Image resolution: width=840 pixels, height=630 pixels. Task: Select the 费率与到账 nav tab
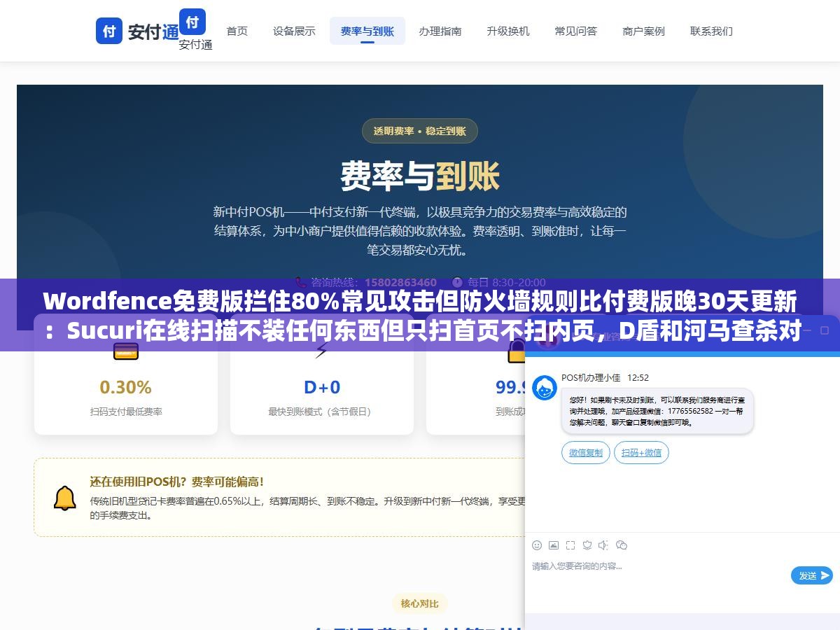[367, 31]
